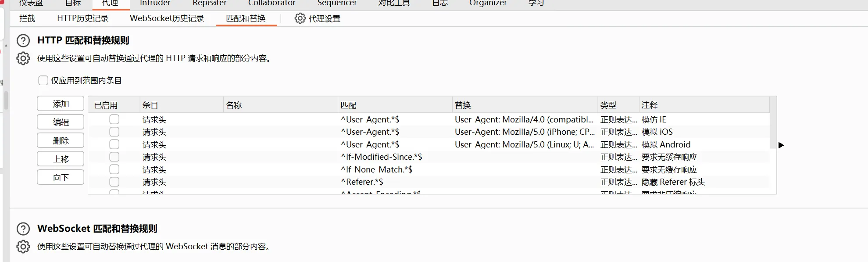Viewport: 868px width, 262px height.
Task: Toggle the 模拟 Android rule checkbox
Action: tap(114, 144)
